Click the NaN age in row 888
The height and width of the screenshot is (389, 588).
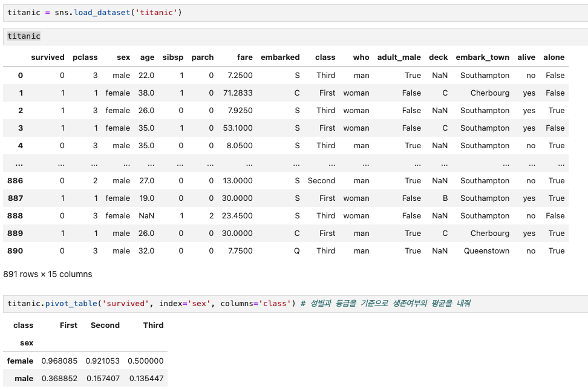pyautogui.click(x=146, y=216)
